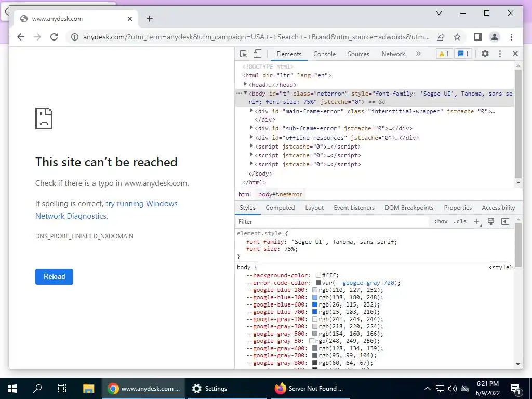This screenshot has width=532, height=399.
Task: Expand the offline-resources div
Action: (251, 137)
